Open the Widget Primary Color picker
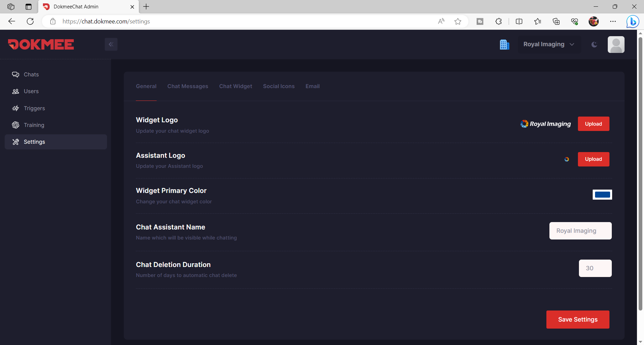The image size is (644, 345). (602, 194)
